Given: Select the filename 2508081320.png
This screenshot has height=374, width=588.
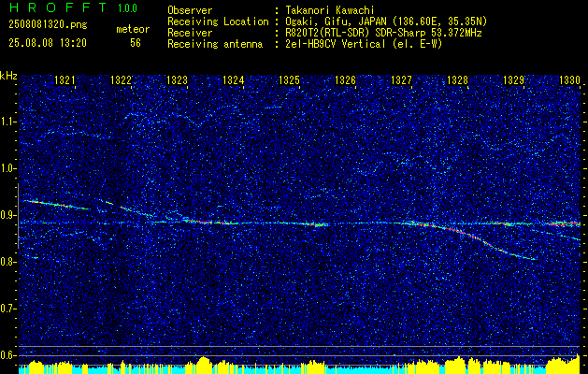Looking at the screenshot, I should (x=48, y=25).
